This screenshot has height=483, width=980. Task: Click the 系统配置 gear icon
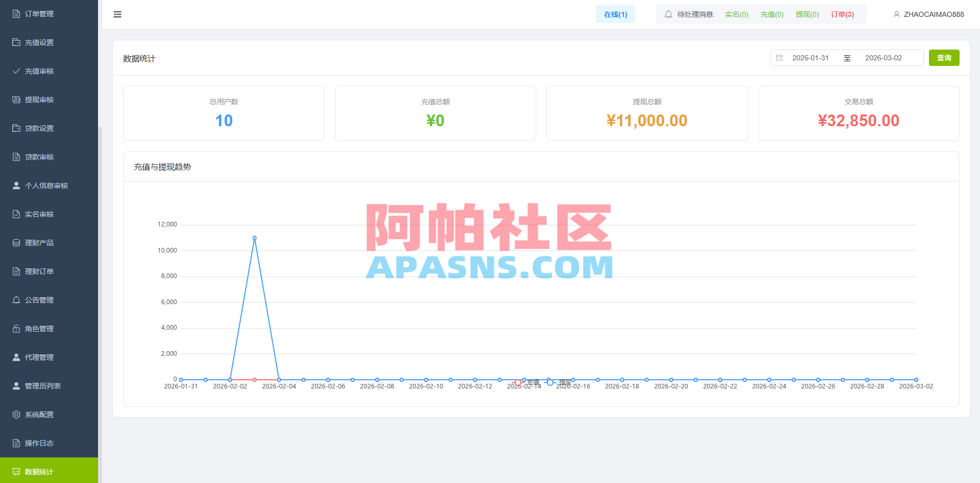[x=16, y=415]
